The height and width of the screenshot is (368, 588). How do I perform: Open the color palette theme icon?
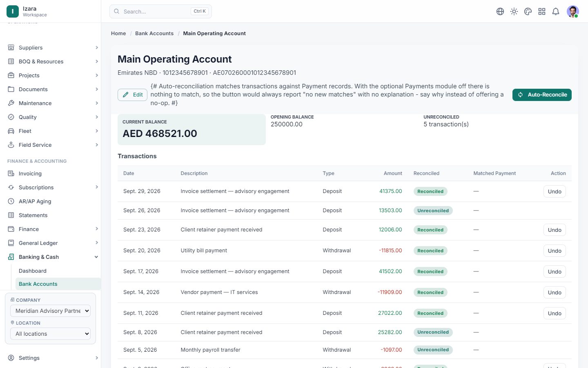click(528, 11)
